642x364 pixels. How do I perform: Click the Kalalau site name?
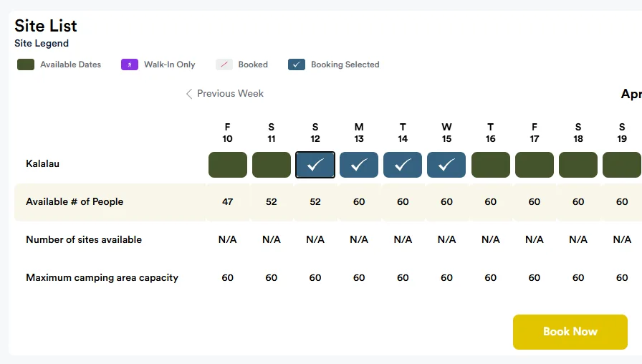coord(42,164)
